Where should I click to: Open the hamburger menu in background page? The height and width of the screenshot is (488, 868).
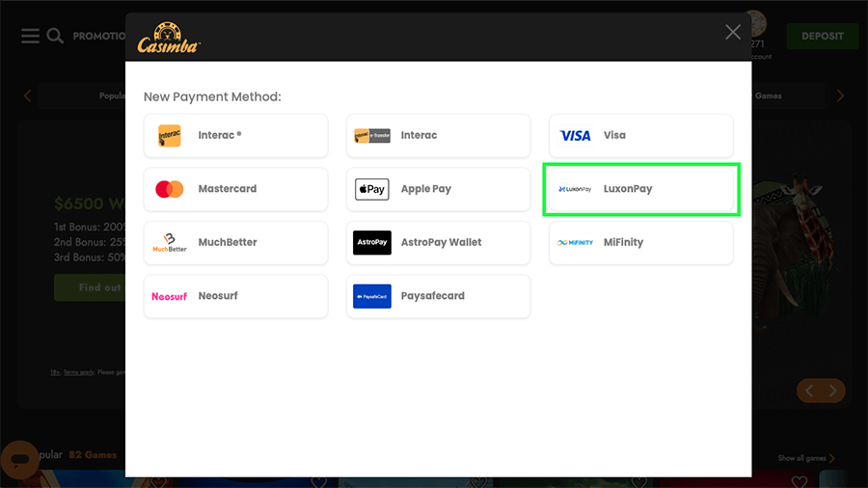click(x=31, y=36)
